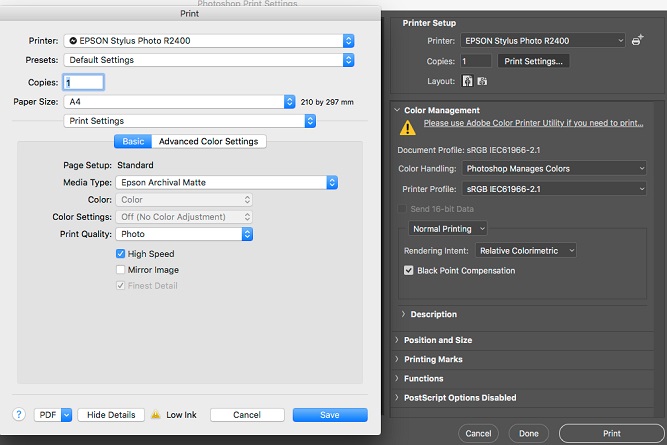Open the help question mark button
This screenshot has height=445, width=667.
click(19, 414)
